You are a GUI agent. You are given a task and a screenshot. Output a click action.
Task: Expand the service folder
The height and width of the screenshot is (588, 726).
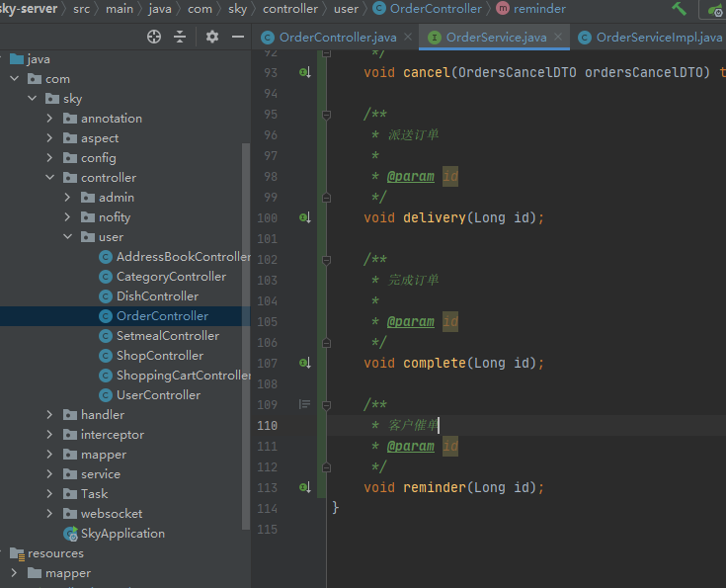tap(50, 474)
